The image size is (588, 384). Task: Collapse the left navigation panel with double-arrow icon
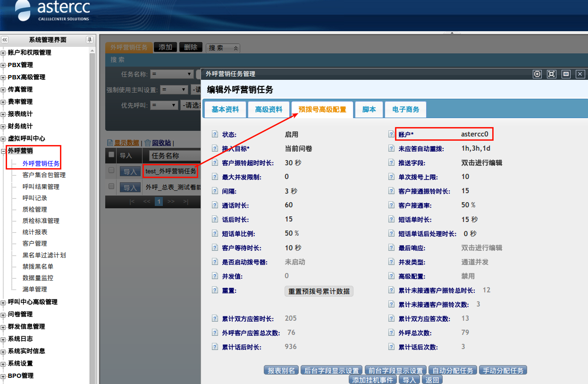click(x=5, y=40)
